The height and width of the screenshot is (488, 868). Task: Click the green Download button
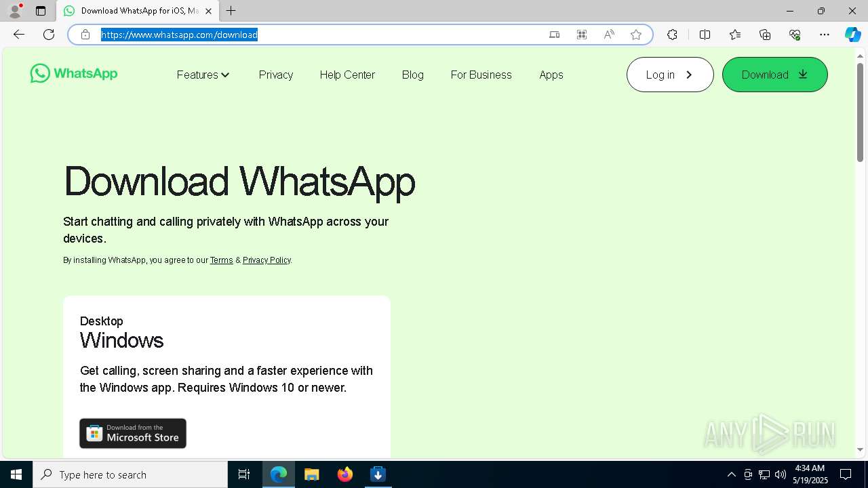[x=775, y=75]
